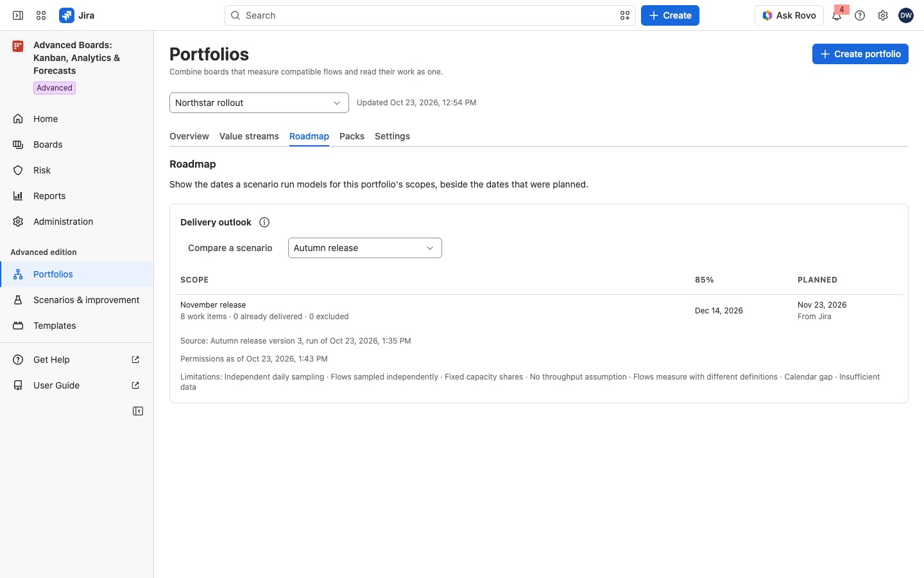This screenshot has width=924, height=578.
Task: Open Scenarios & improvement in sidebar
Action: tap(77, 300)
